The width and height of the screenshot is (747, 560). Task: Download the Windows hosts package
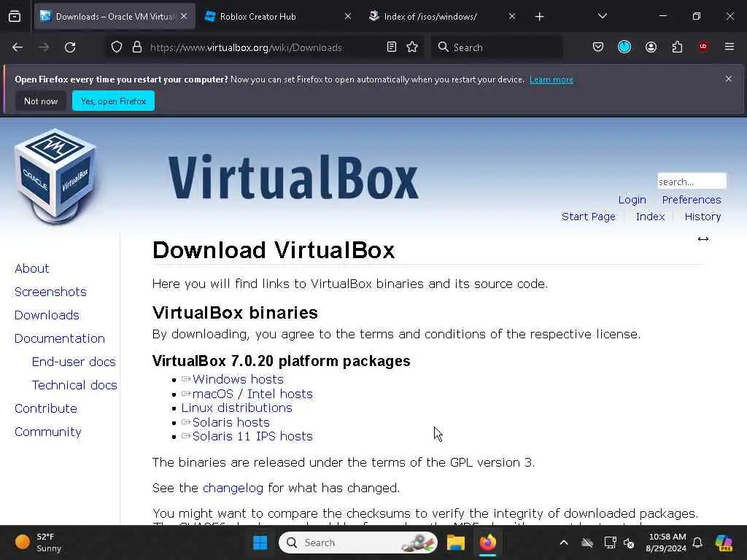coord(238,379)
